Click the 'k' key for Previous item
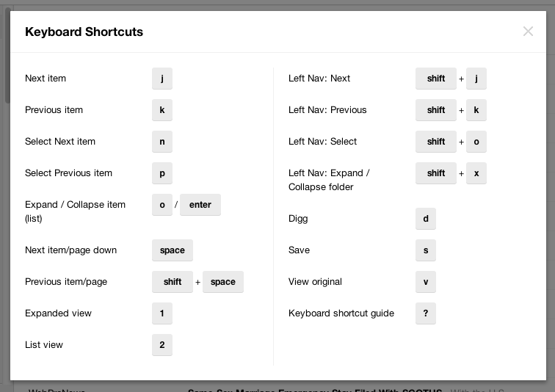The width and height of the screenshot is (555, 392). pyautogui.click(x=162, y=110)
